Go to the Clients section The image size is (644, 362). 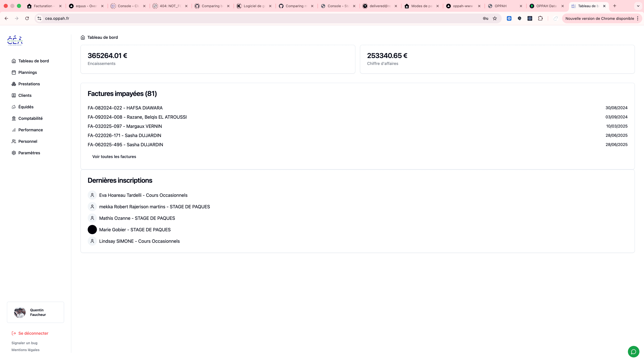coord(25,95)
